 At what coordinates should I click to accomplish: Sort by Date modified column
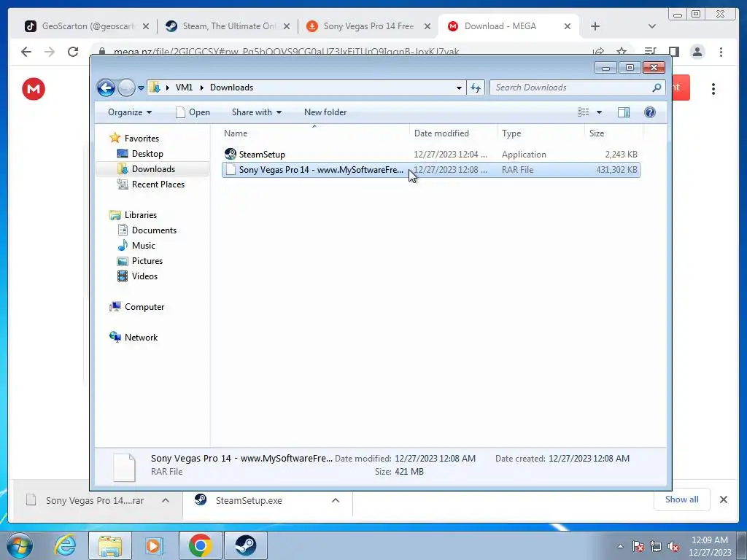point(452,133)
